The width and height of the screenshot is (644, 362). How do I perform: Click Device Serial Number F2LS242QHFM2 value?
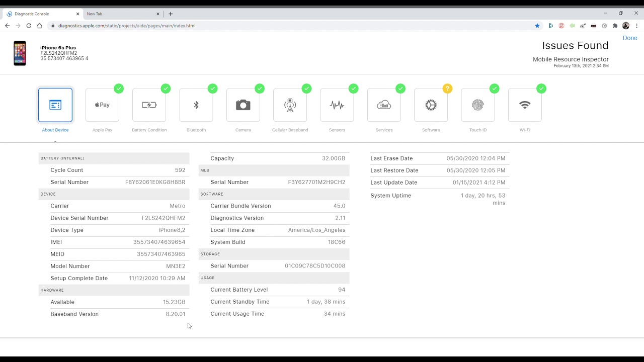164,218
